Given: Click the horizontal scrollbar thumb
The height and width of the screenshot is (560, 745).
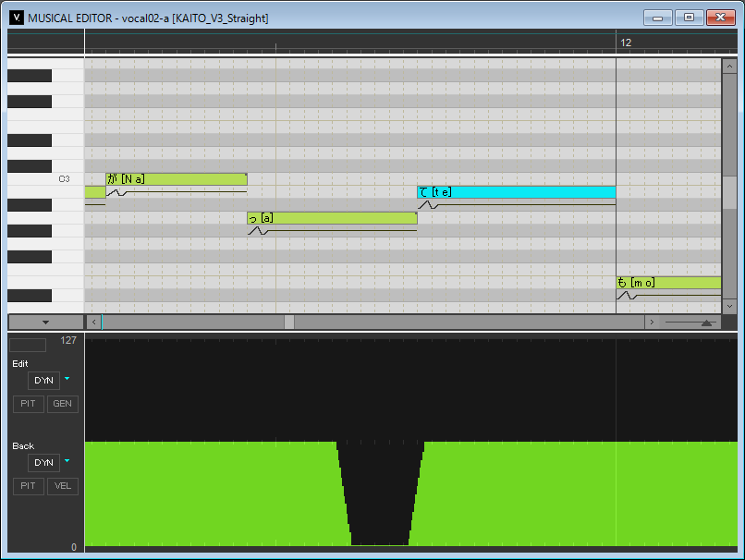Looking at the screenshot, I should tap(289, 322).
